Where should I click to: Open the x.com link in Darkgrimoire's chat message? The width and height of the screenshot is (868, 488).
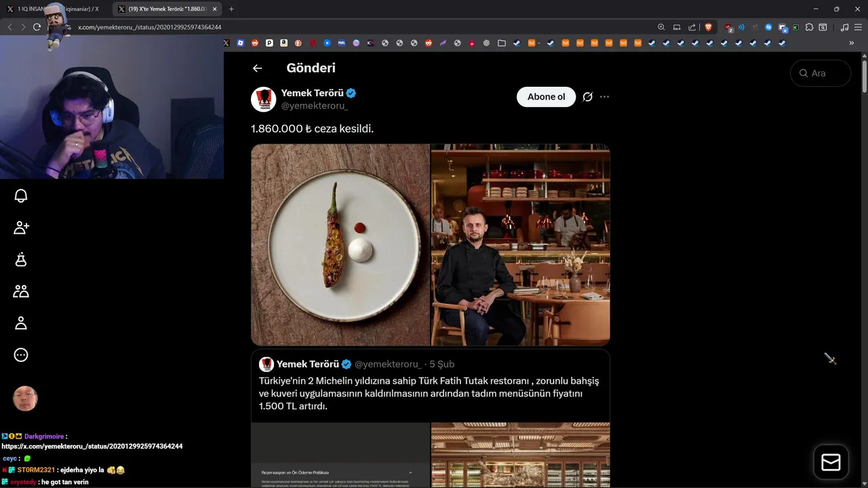92,446
